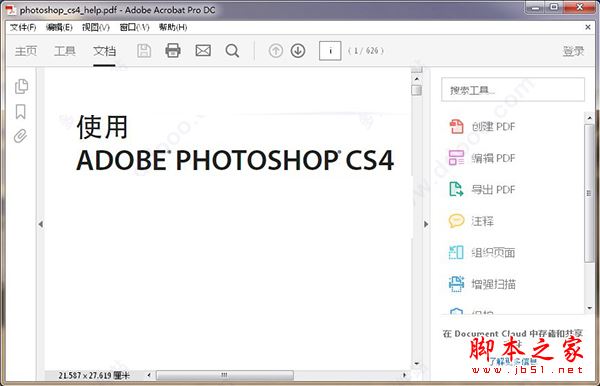Click the 编辑 PDF icon
Image resolution: width=600 pixels, height=386 pixels.
click(x=456, y=158)
